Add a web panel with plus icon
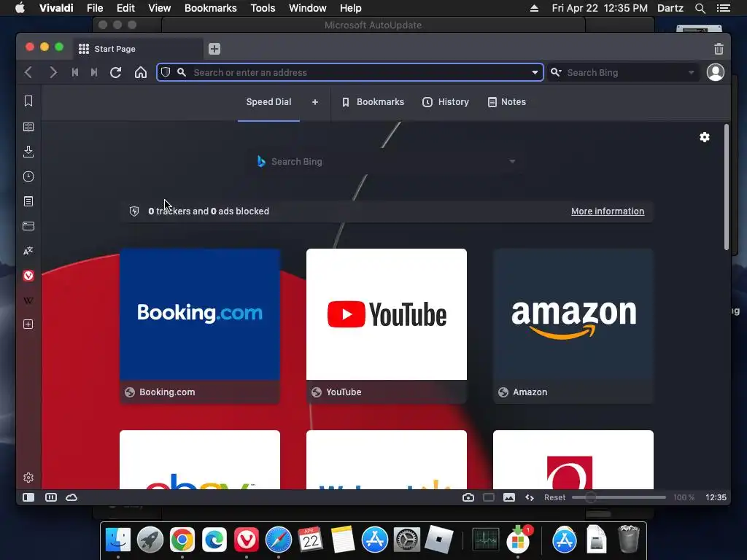Image resolution: width=747 pixels, height=560 pixels. click(28, 324)
